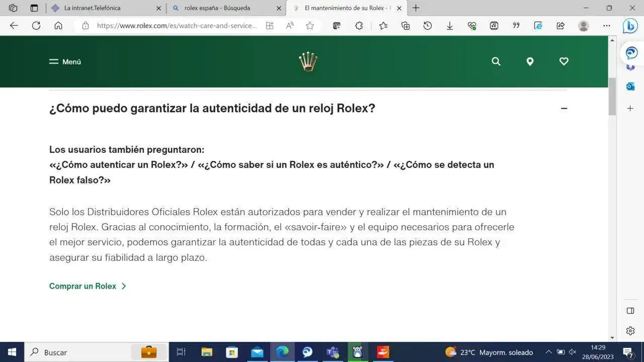
Task: Click the Rolex crown logo
Action: [308, 62]
